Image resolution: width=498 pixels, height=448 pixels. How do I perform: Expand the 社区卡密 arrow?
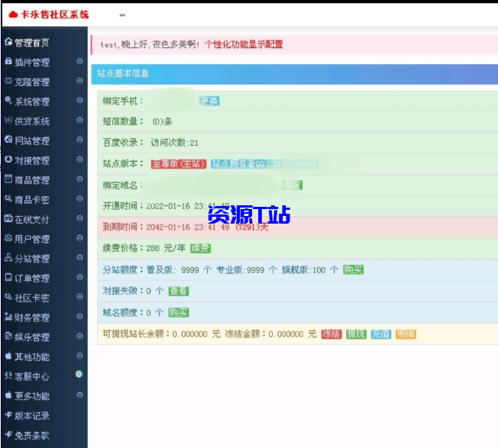point(79,297)
